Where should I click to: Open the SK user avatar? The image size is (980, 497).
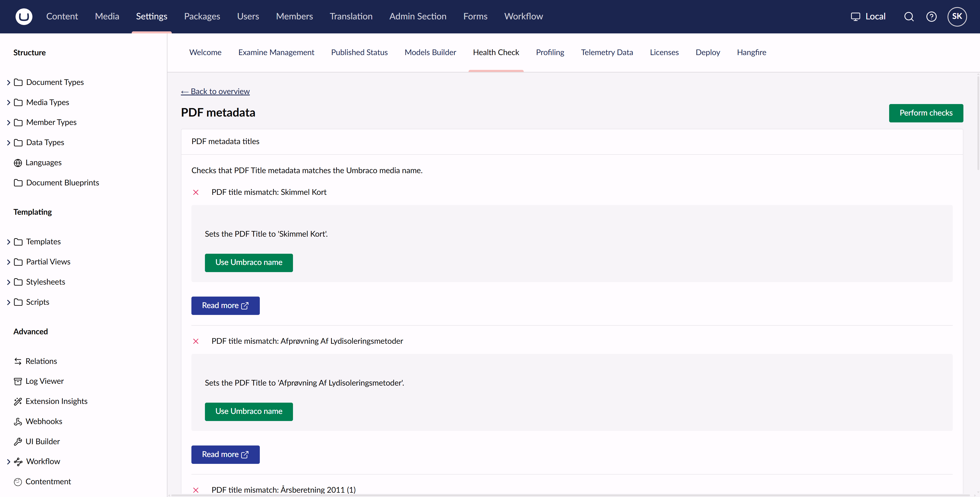click(x=957, y=16)
